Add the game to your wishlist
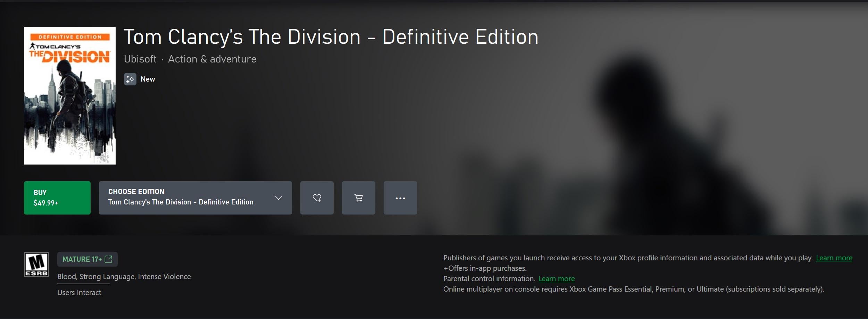Screen dimensions: 868x319 coord(317,198)
